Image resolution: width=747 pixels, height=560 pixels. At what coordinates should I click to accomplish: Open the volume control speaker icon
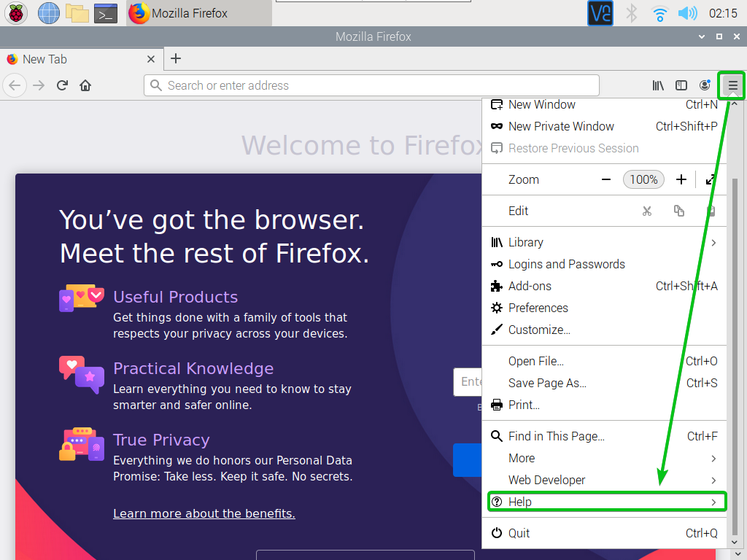687,13
